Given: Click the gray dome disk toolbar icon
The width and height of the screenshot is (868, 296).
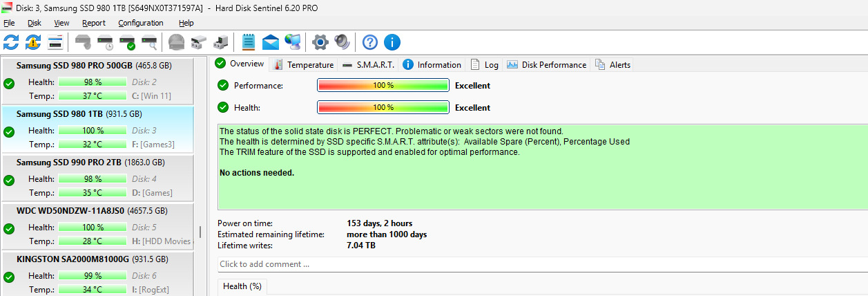Looking at the screenshot, I should point(176,42).
